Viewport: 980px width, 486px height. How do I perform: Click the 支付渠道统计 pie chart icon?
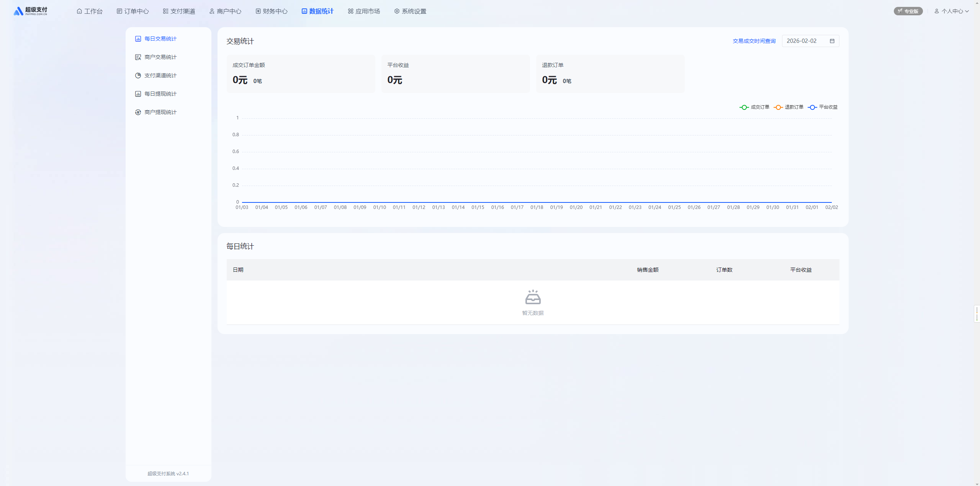pyautogui.click(x=138, y=75)
